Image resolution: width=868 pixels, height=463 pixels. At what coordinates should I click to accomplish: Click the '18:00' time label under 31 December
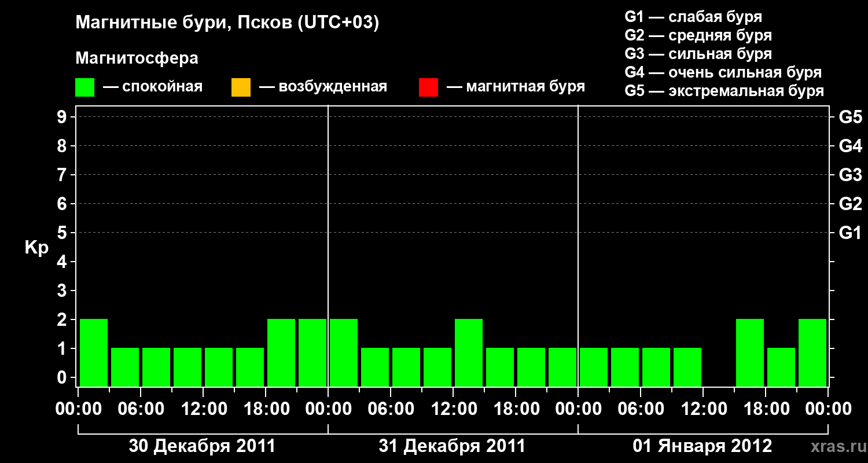[516, 409]
